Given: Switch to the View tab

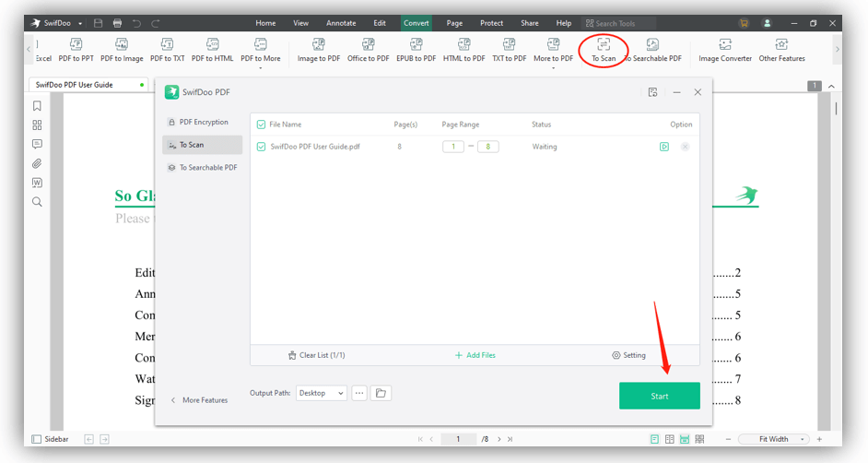Looking at the screenshot, I should 300,23.
